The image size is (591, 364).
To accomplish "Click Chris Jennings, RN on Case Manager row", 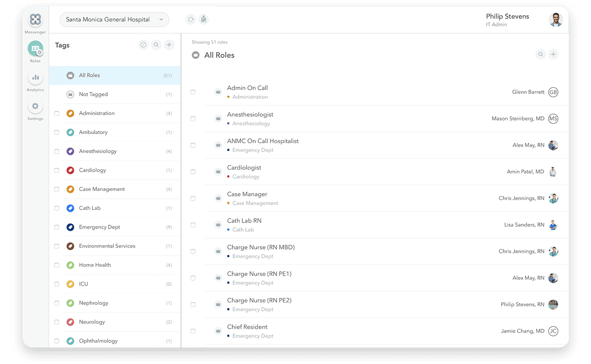I will tap(521, 198).
